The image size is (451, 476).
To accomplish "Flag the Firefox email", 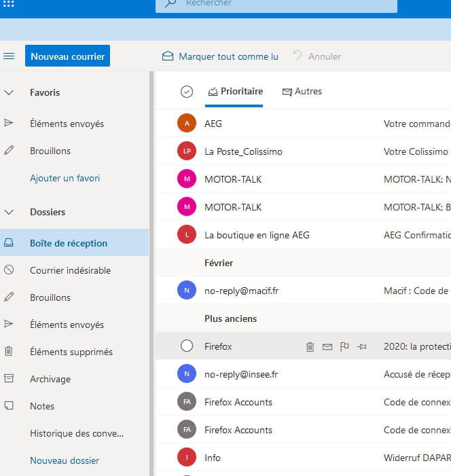I will (344, 346).
